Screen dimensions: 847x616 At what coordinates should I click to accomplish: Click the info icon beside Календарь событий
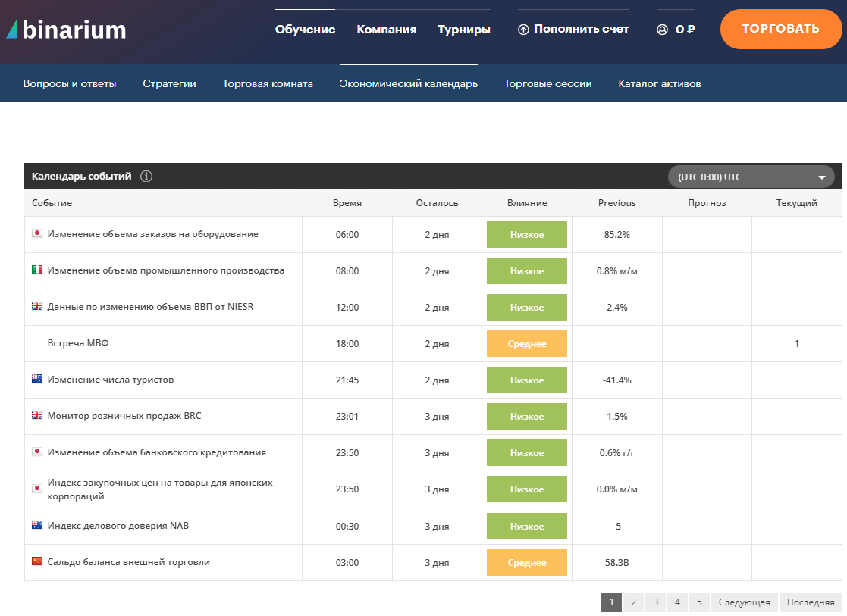(146, 177)
